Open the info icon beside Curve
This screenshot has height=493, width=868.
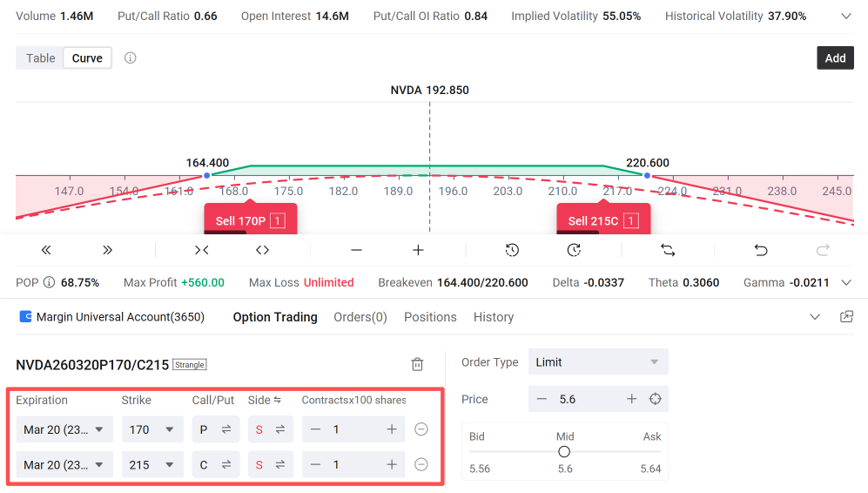click(130, 57)
